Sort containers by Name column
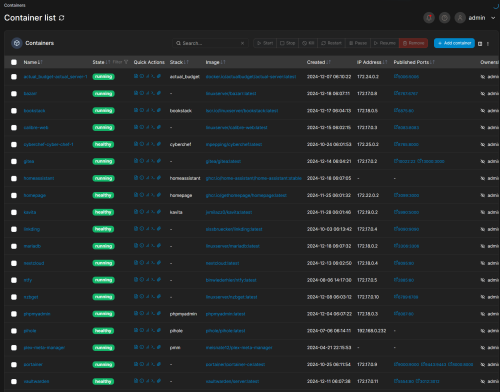Screen dimensions: 500x392 [x=33, y=62]
